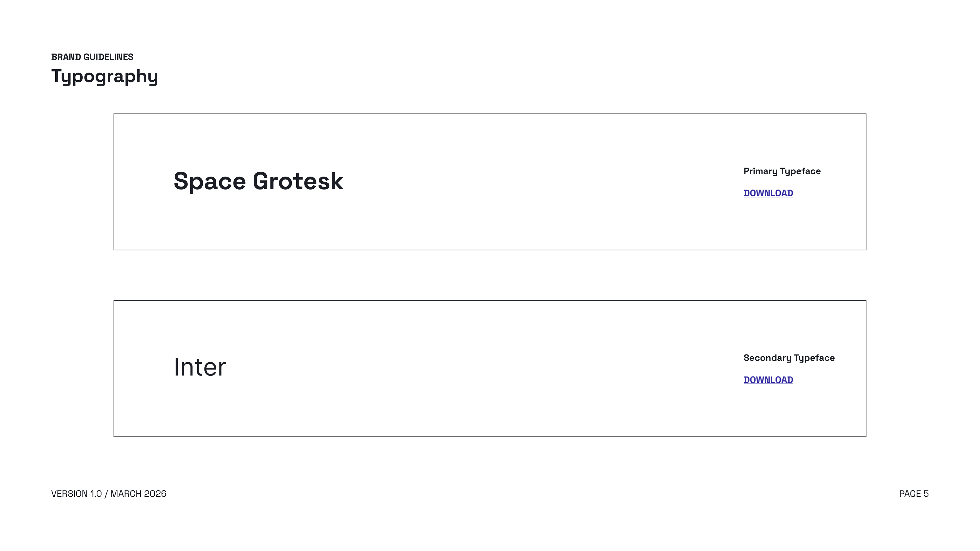
Task: Click the word 'BRAND' in the header
Action: click(66, 57)
